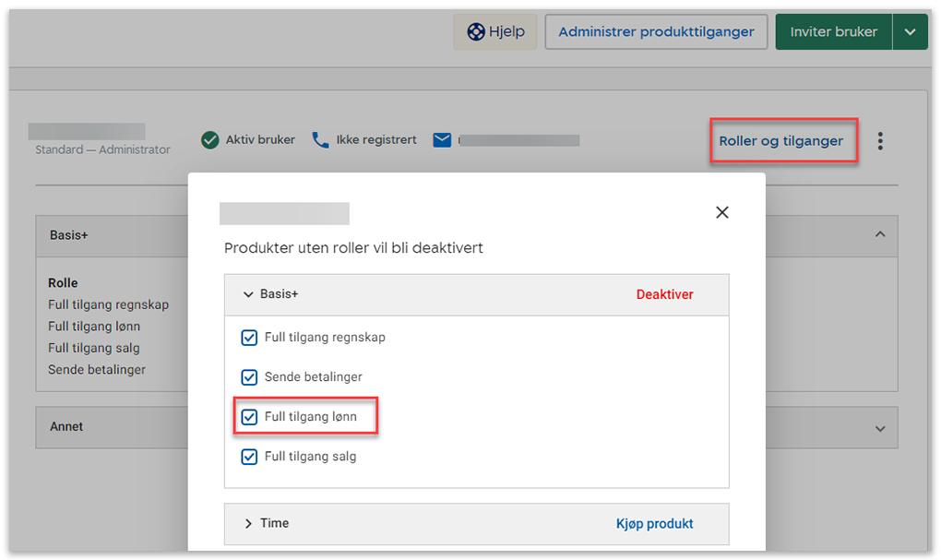Open Roller og tilganger
Viewport: 941px width, 560px height.
click(781, 141)
